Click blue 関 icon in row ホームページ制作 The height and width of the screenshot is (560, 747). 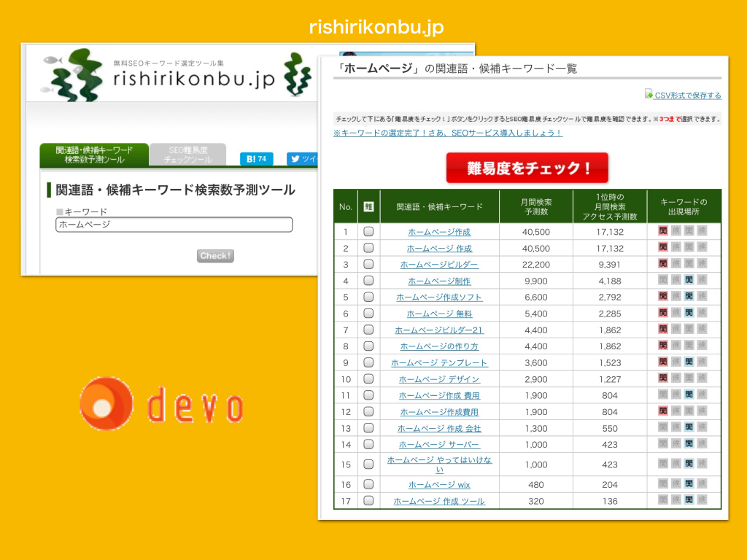[x=689, y=281]
